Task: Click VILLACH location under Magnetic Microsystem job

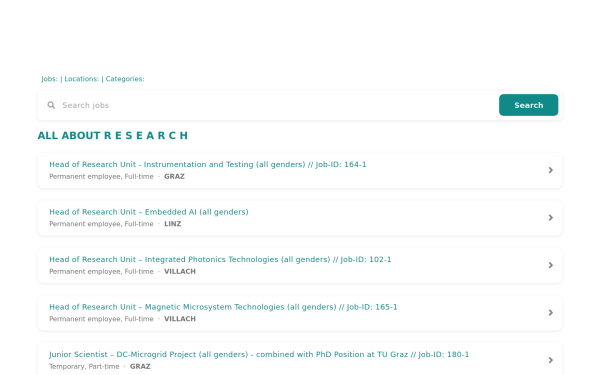Action: [180, 319]
